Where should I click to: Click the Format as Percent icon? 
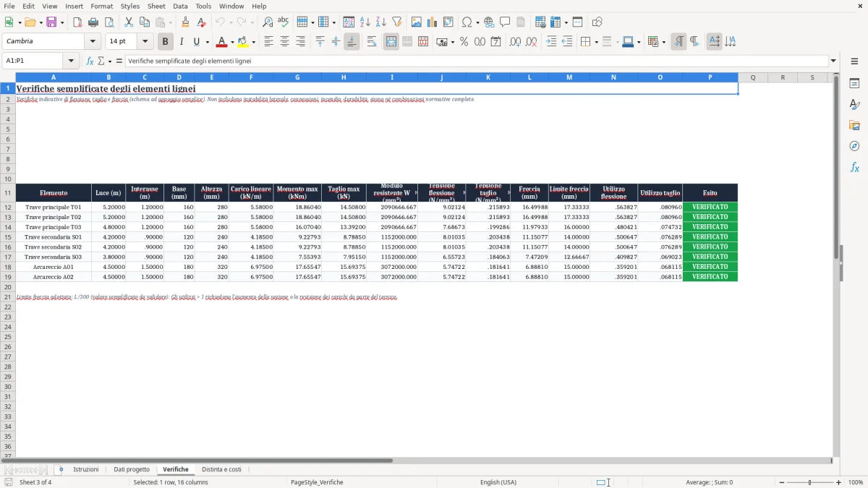464,42
